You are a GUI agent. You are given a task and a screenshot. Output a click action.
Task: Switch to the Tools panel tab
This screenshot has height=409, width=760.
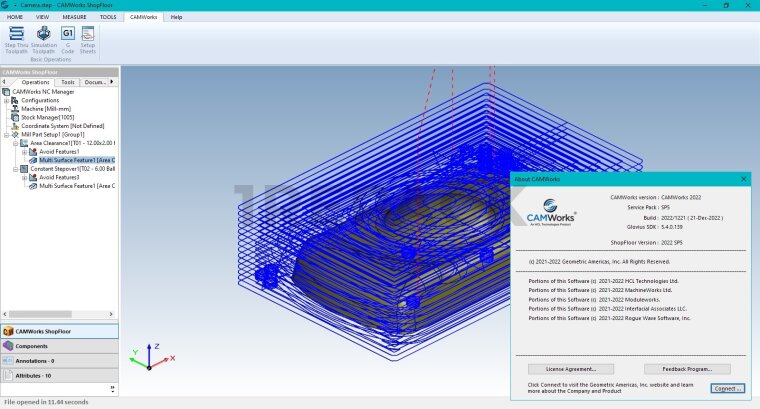pyautogui.click(x=68, y=82)
